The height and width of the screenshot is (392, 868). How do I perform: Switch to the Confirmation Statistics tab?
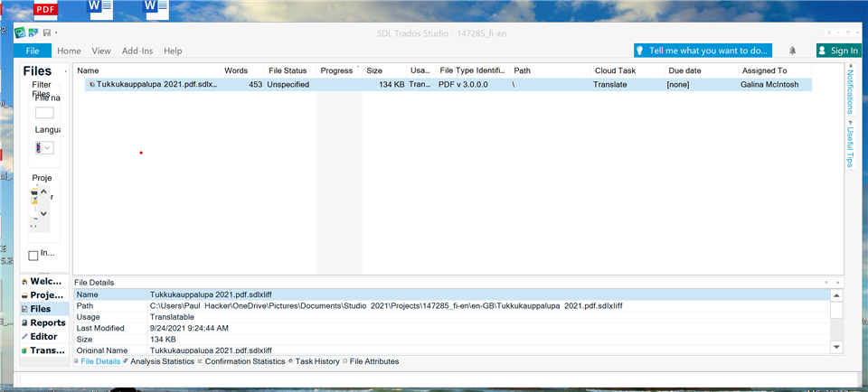coord(241,361)
